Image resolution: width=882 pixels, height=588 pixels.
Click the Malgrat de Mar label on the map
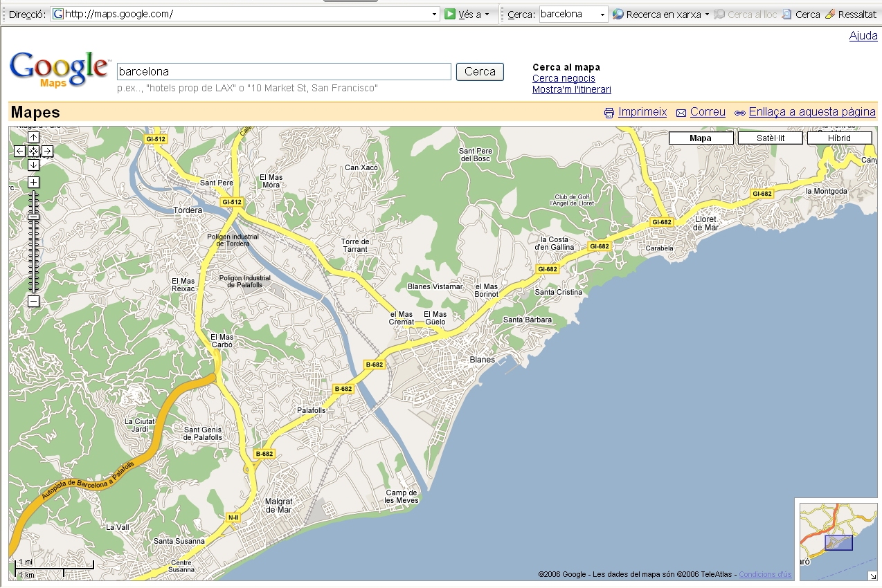tap(280, 506)
